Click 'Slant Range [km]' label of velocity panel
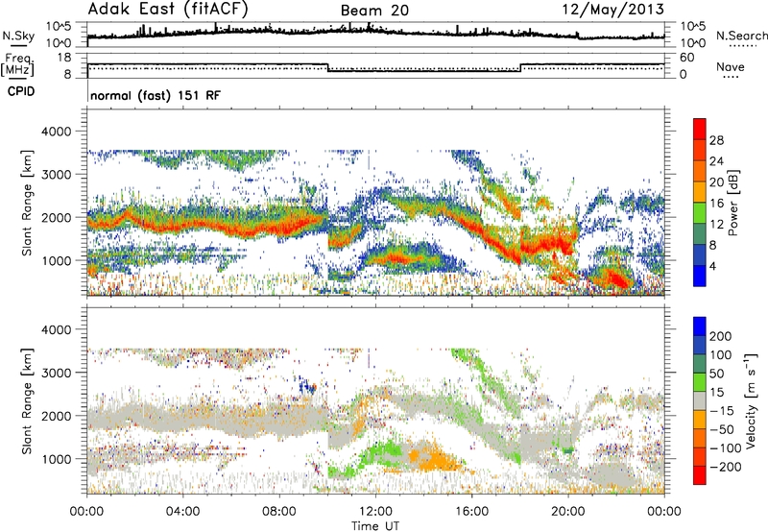This screenshot has height=532, width=768. 27,401
